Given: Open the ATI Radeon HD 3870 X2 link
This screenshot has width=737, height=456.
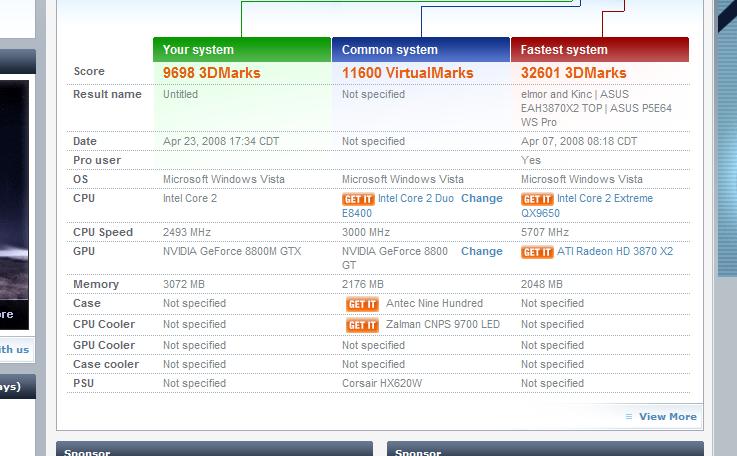Looking at the screenshot, I should pos(615,252).
